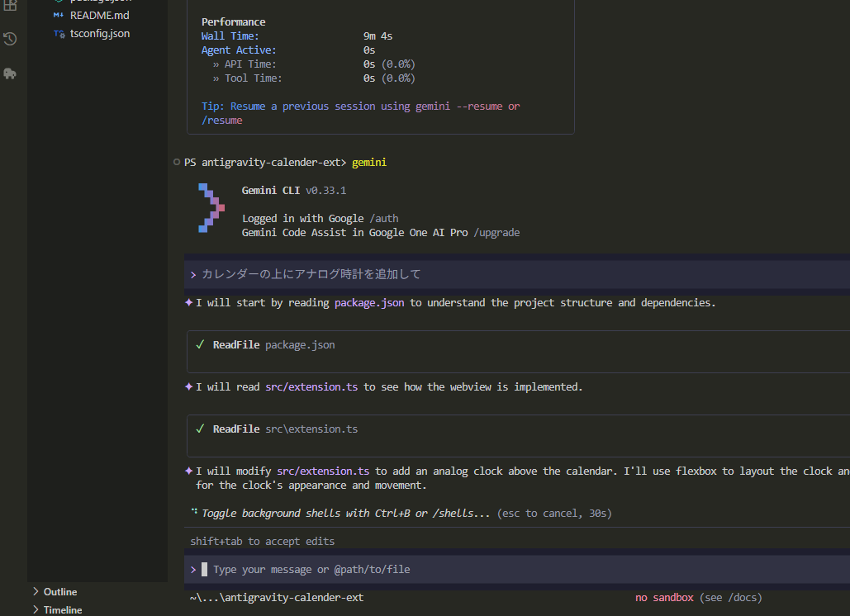Screen dimensions: 850x616
Task: Click the green checkmark beside ReadFile package.json
Action: coord(199,344)
